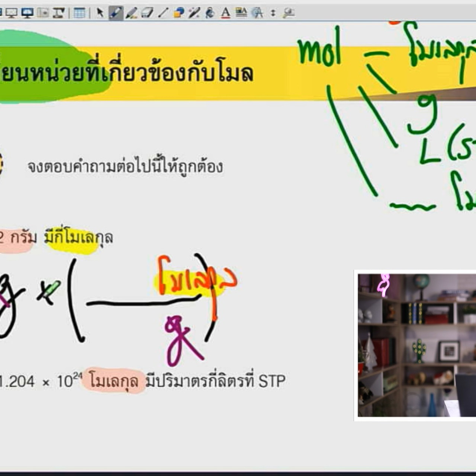476x476 pixels.
Task: Toggle toolbar position with up-down arrow
Action: pyautogui.click(x=273, y=13)
